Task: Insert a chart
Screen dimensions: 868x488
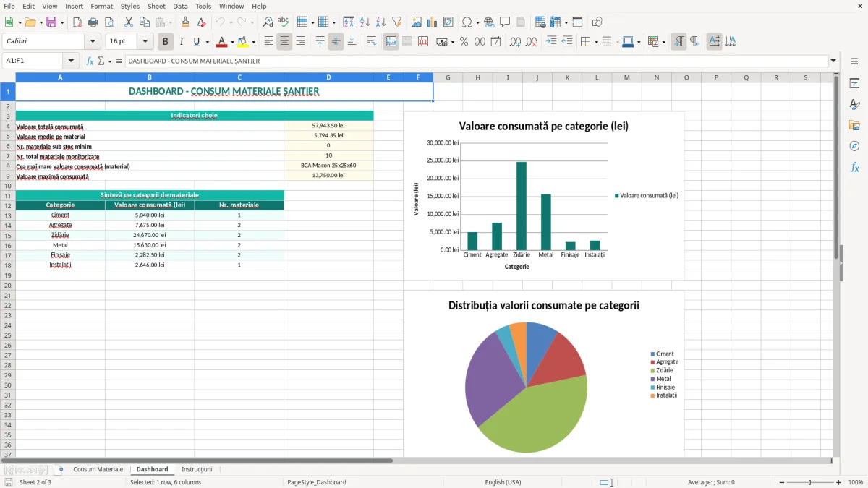Action: point(433,22)
